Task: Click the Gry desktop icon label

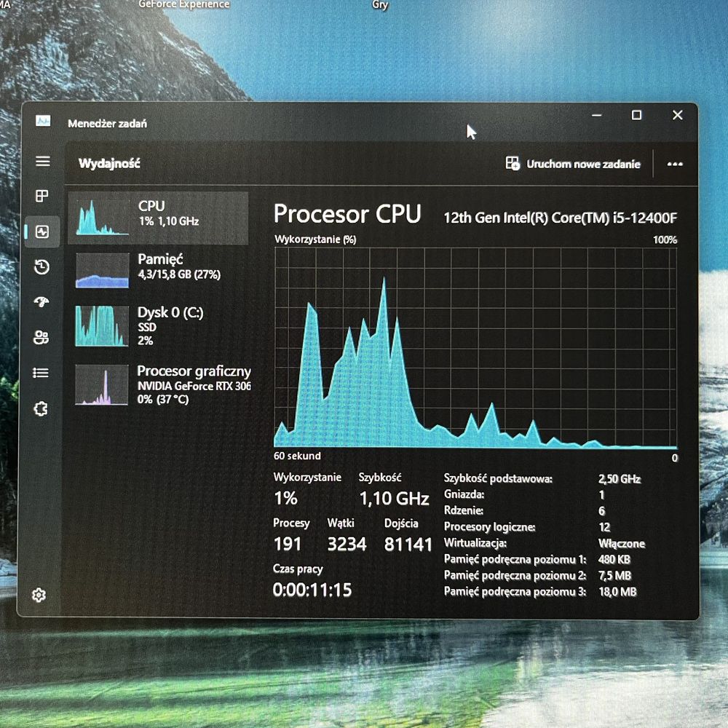Action: 380,4
